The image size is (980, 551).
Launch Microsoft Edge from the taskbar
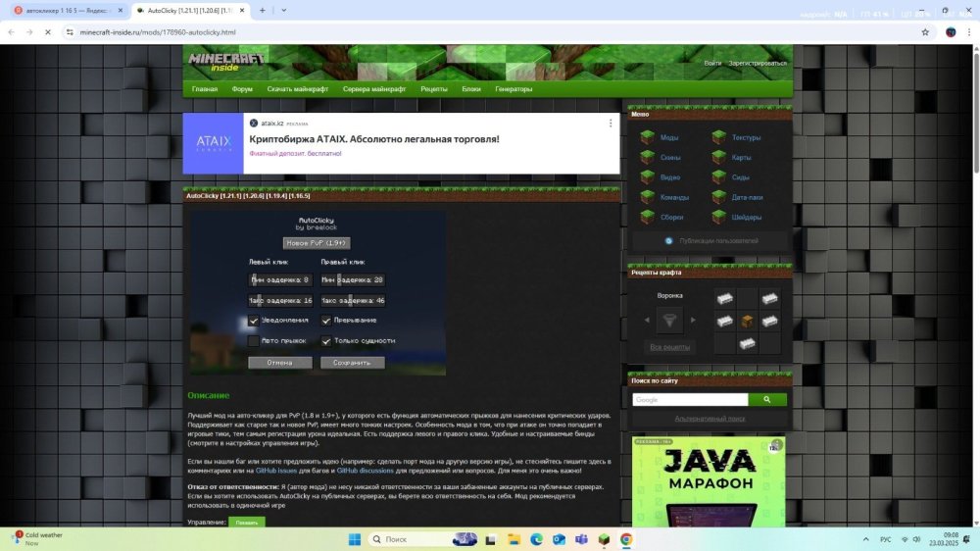click(536, 539)
